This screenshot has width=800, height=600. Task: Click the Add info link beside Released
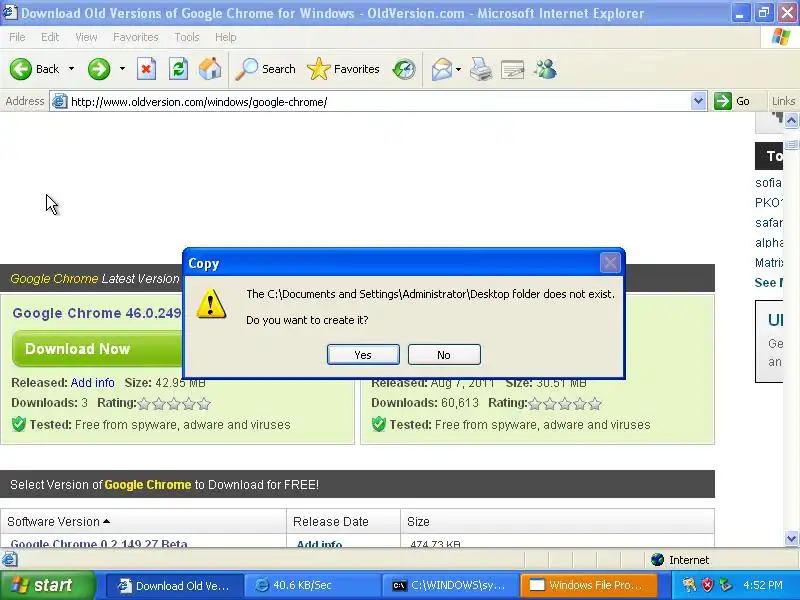click(x=92, y=383)
